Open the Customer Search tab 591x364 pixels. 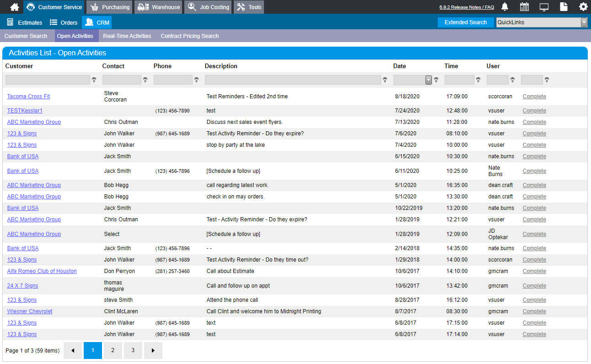(x=26, y=36)
